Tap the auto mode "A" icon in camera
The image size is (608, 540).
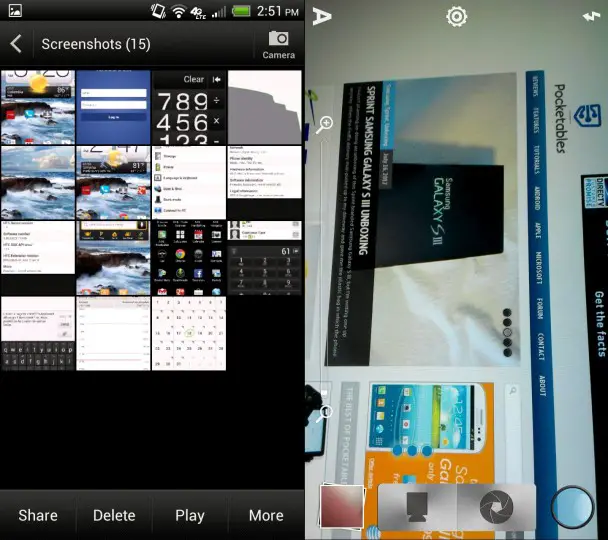[x=322, y=17]
